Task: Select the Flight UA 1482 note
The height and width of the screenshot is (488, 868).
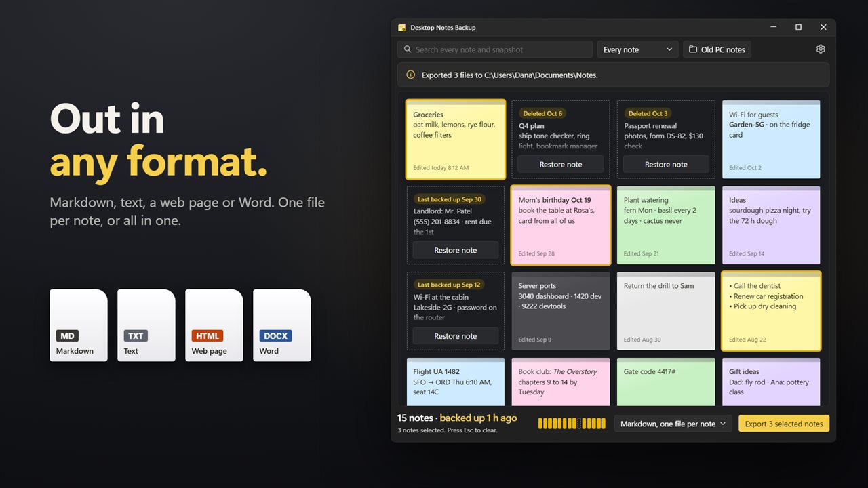Action: [x=456, y=382]
